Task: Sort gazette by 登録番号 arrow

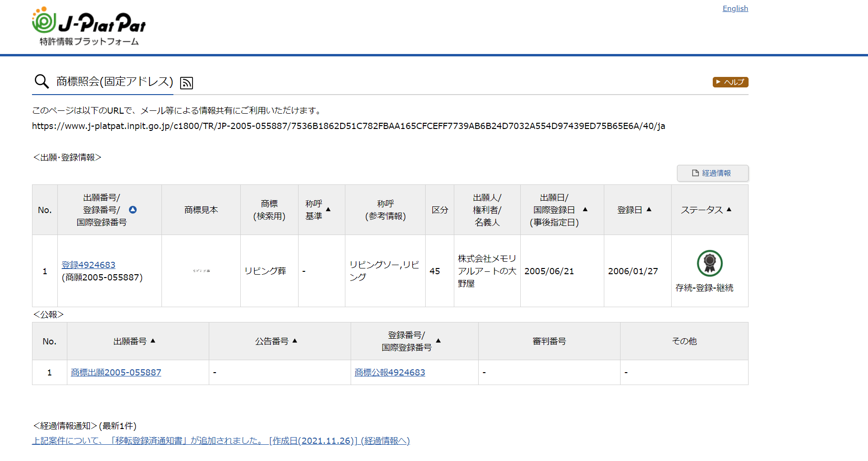Action: tap(438, 341)
